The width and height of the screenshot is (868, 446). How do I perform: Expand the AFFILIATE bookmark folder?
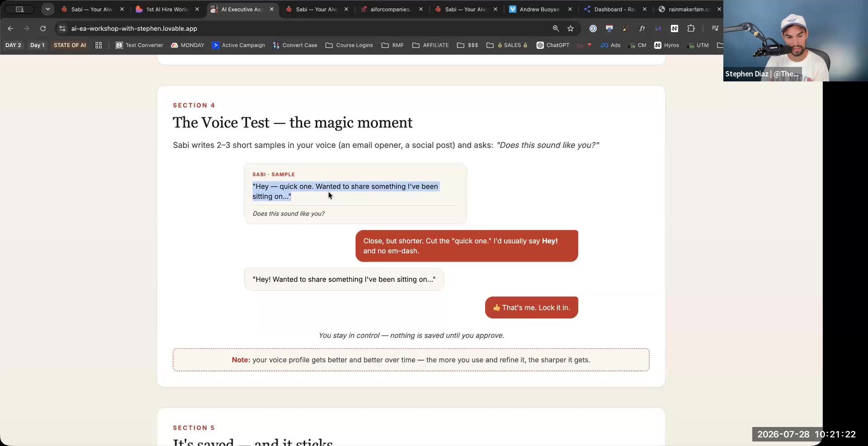[431, 45]
